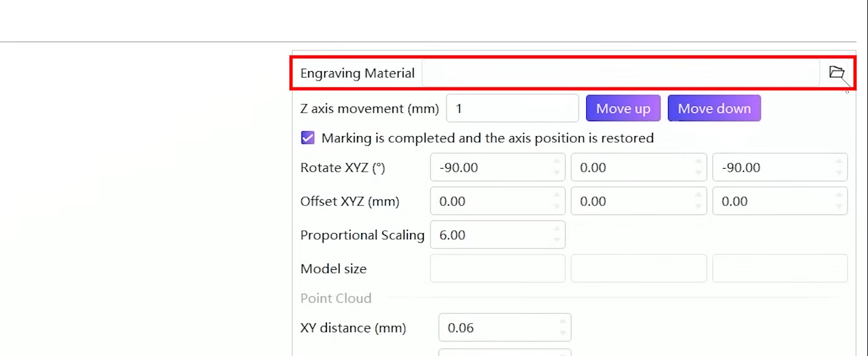Click the Z axis movement value field
The height and width of the screenshot is (356, 868).
click(512, 108)
